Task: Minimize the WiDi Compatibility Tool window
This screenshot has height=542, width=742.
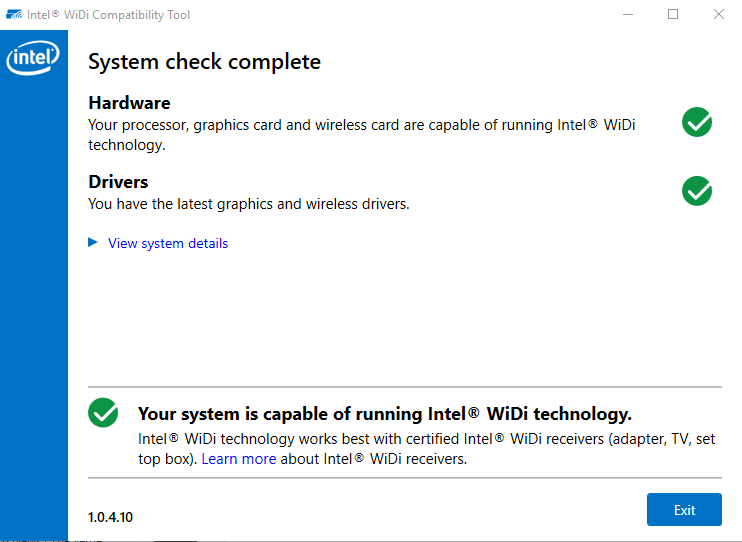Action: 628,14
